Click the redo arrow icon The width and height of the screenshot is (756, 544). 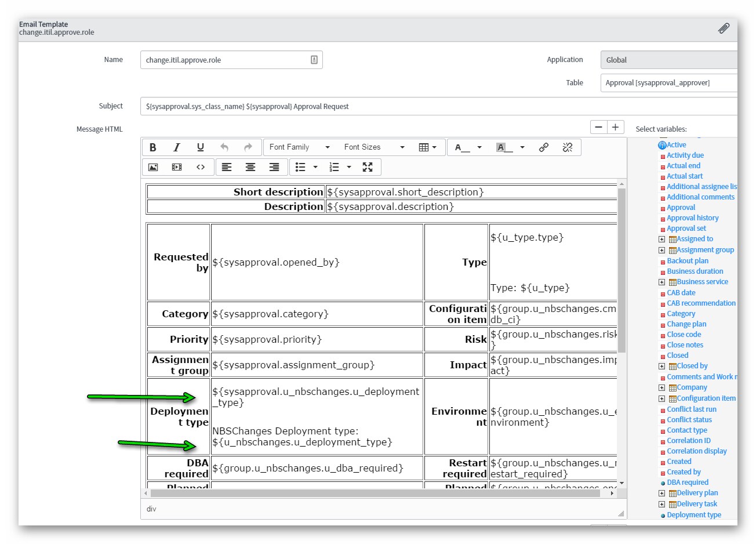pyautogui.click(x=248, y=147)
